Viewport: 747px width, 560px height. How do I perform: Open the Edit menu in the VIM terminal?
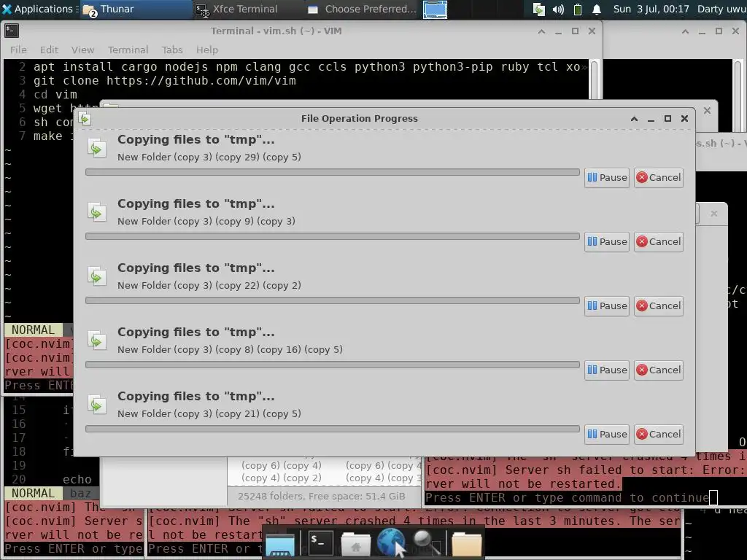click(x=49, y=50)
